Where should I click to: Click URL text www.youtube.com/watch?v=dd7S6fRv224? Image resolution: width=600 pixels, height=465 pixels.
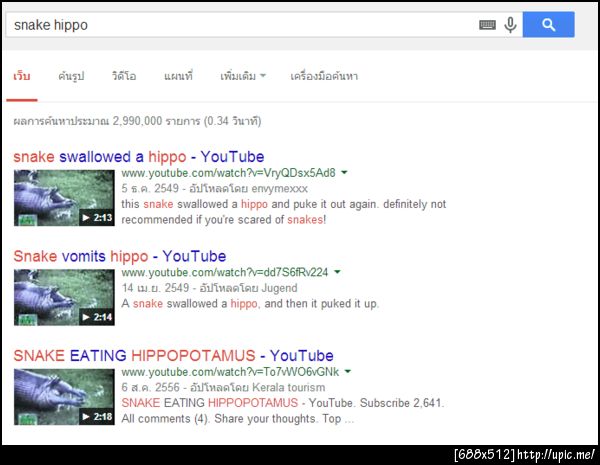pyautogui.click(x=225, y=272)
